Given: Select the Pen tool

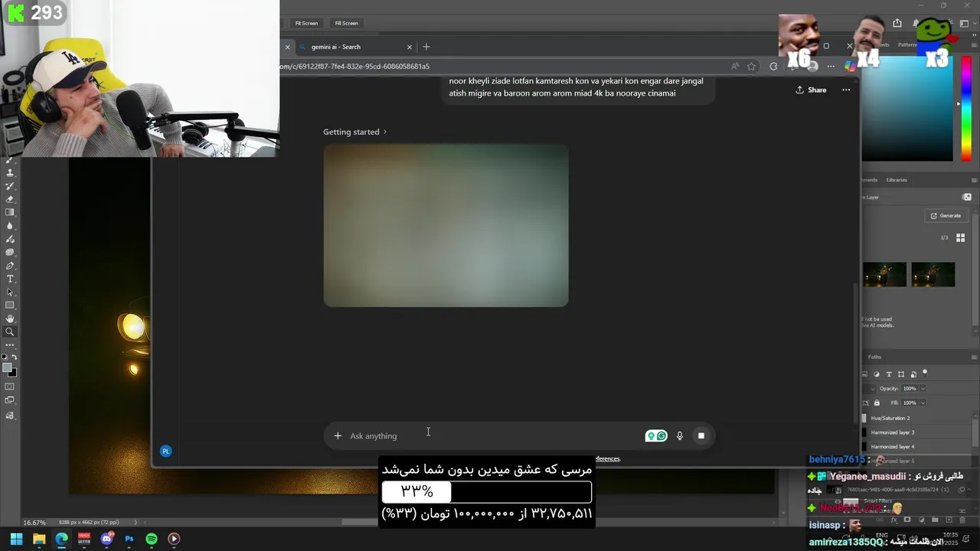Looking at the screenshot, I should pyautogui.click(x=10, y=266).
